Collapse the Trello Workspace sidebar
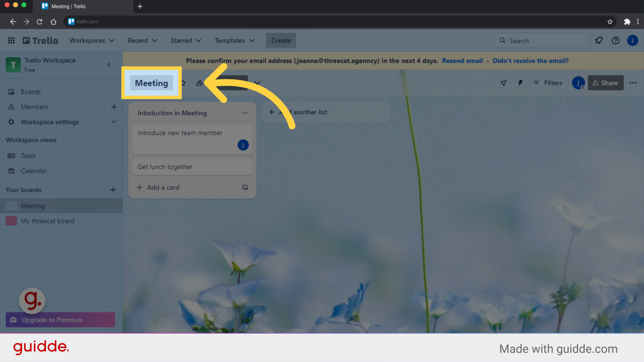 tap(109, 65)
